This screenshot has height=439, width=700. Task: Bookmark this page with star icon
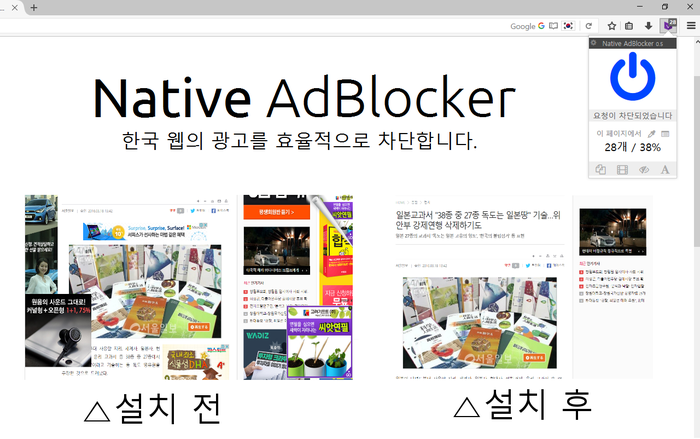[x=612, y=26]
